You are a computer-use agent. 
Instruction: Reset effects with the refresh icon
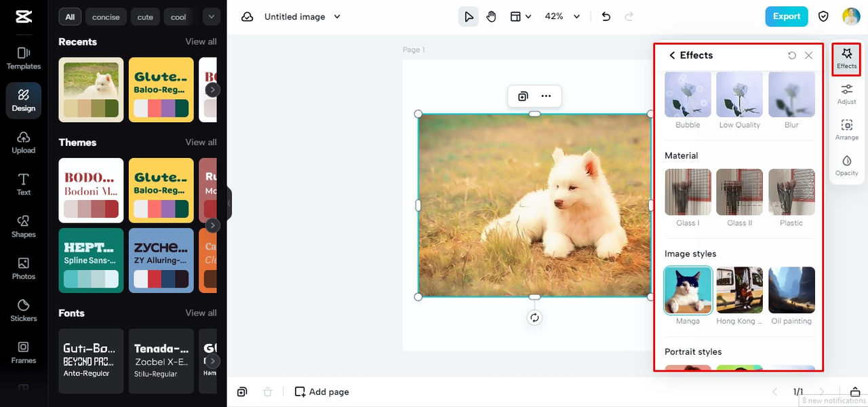pyautogui.click(x=792, y=56)
